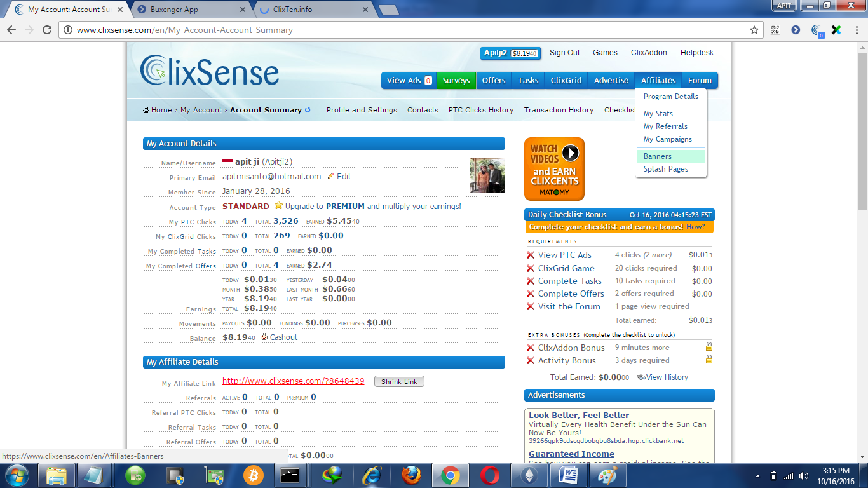
Task: Select Splash Pages in the Affiliates dropdown
Action: pyautogui.click(x=666, y=169)
